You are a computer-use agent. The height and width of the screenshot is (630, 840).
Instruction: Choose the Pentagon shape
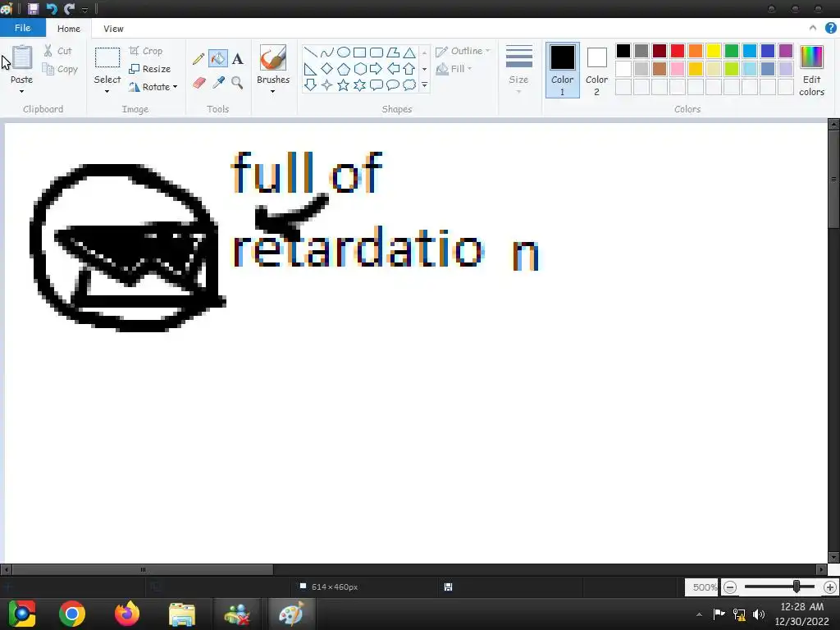[x=344, y=69]
